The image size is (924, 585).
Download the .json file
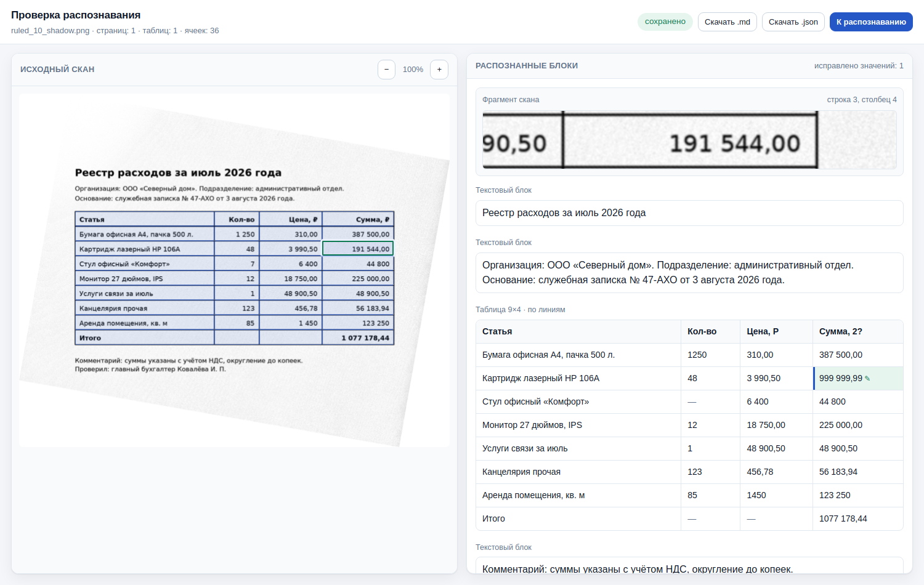point(793,22)
